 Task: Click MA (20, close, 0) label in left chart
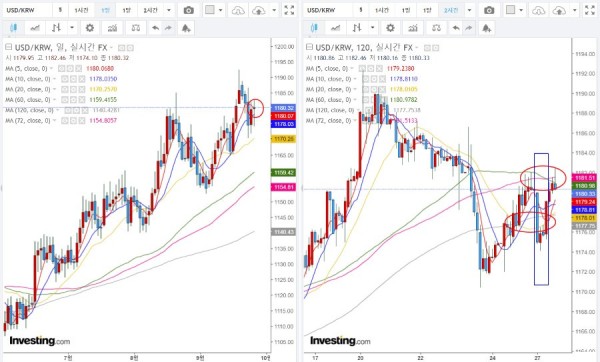[x=28, y=89]
